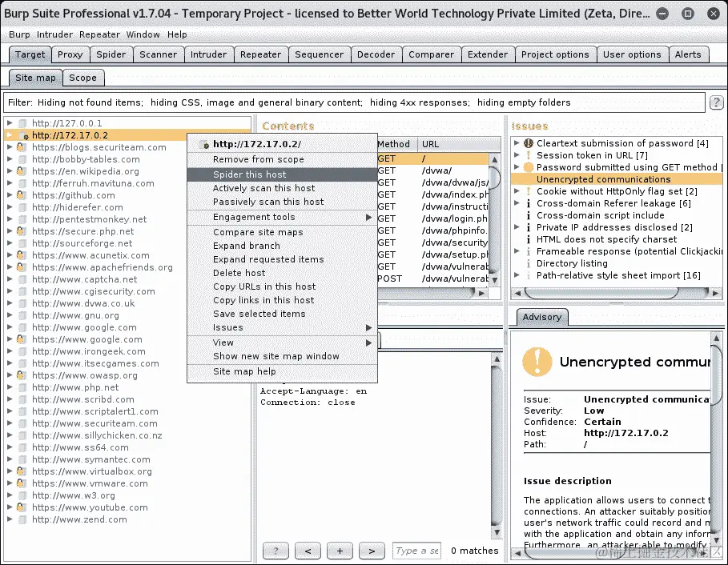The height and width of the screenshot is (565, 728).
Task: Switch to the Scanner tab
Action: pyautogui.click(x=159, y=54)
